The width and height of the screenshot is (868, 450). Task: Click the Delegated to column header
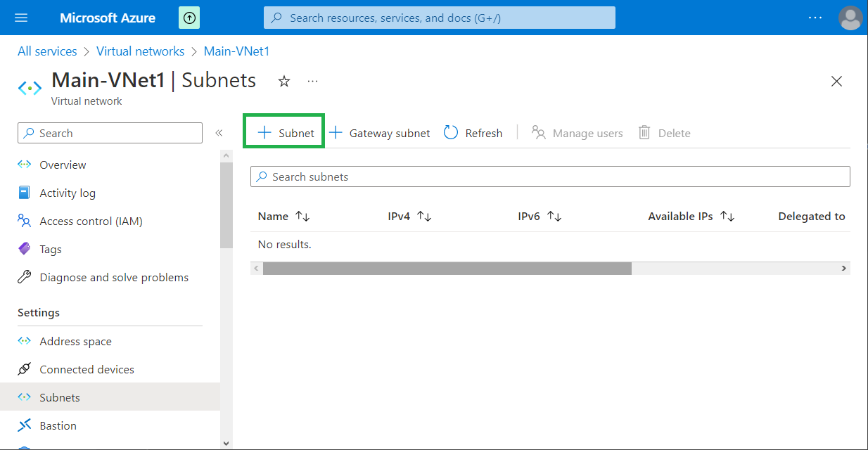click(x=812, y=217)
